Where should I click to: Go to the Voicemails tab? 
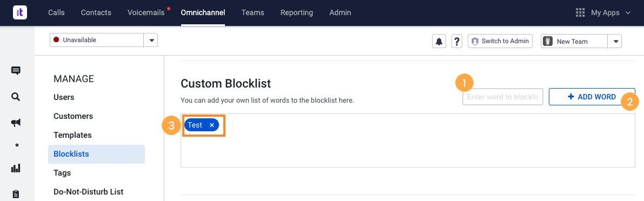146,12
